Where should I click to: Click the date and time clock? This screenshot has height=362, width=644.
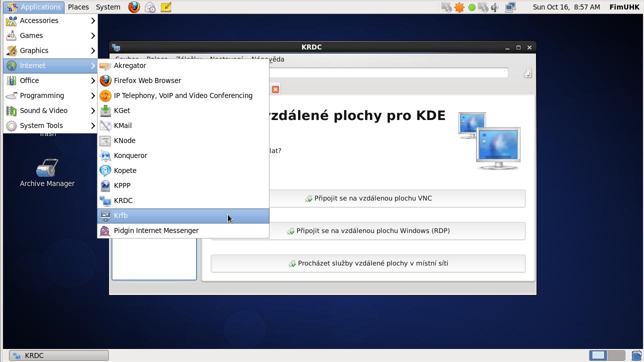tap(566, 7)
